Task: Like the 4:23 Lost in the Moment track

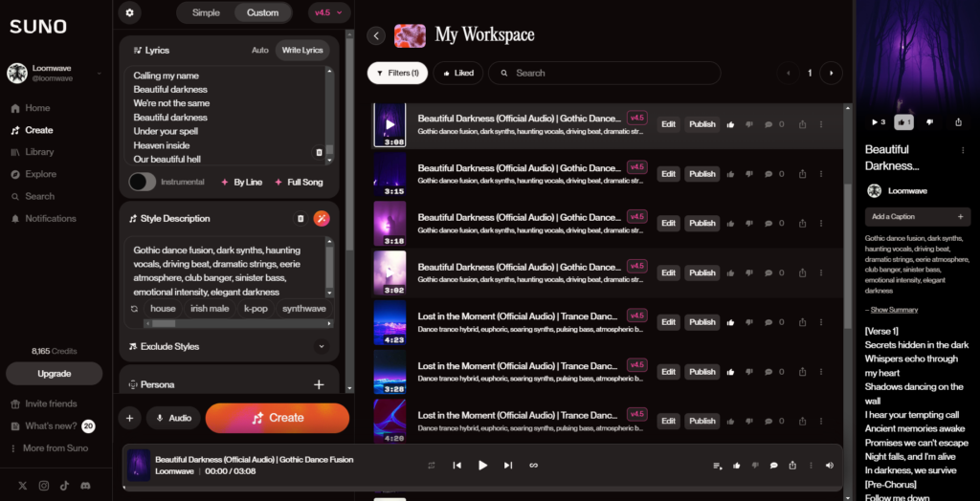Action: pyautogui.click(x=730, y=322)
